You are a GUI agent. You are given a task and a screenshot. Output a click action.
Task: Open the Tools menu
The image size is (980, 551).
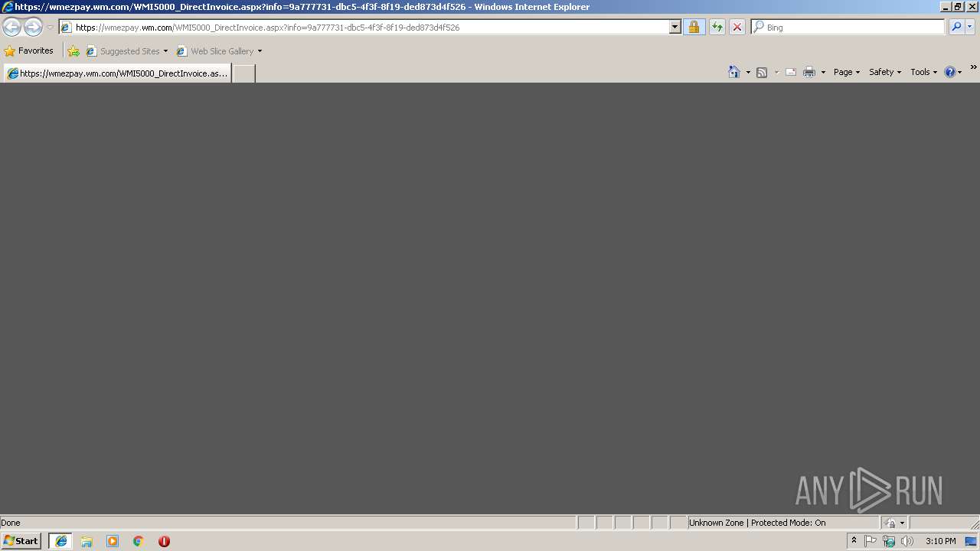click(924, 72)
